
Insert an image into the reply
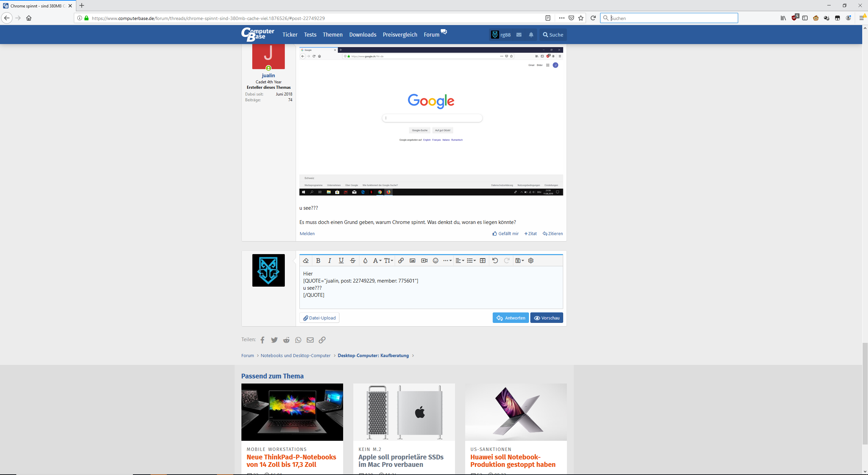412,261
